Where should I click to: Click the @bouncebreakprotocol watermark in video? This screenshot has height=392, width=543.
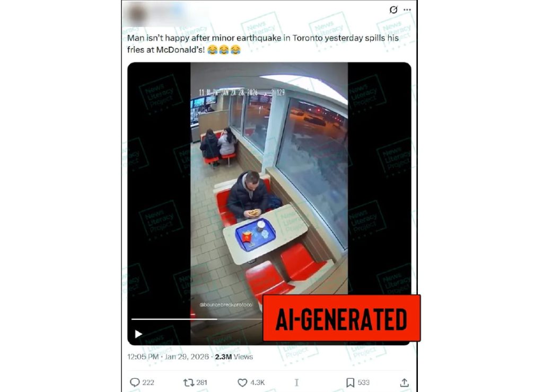(226, 305)
